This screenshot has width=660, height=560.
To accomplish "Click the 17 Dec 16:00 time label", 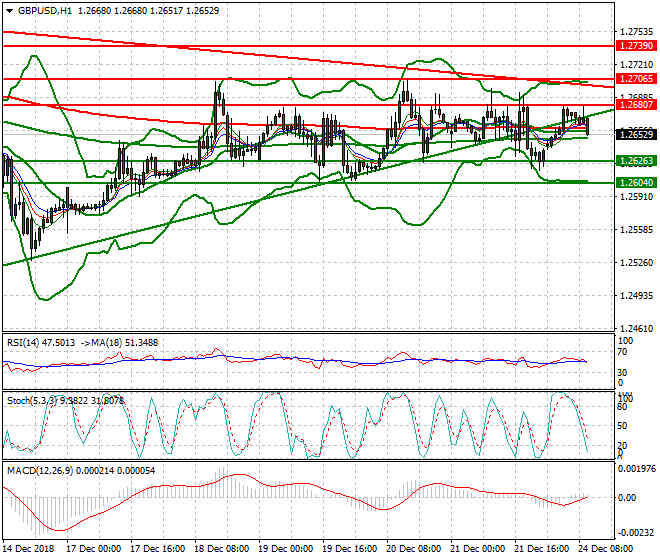I will click(x=158, y=549).
